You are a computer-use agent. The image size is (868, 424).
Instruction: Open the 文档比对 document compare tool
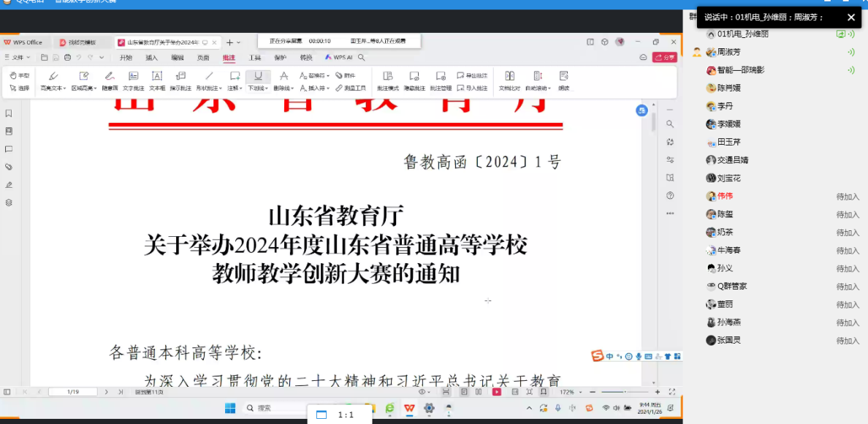[509, 80]
